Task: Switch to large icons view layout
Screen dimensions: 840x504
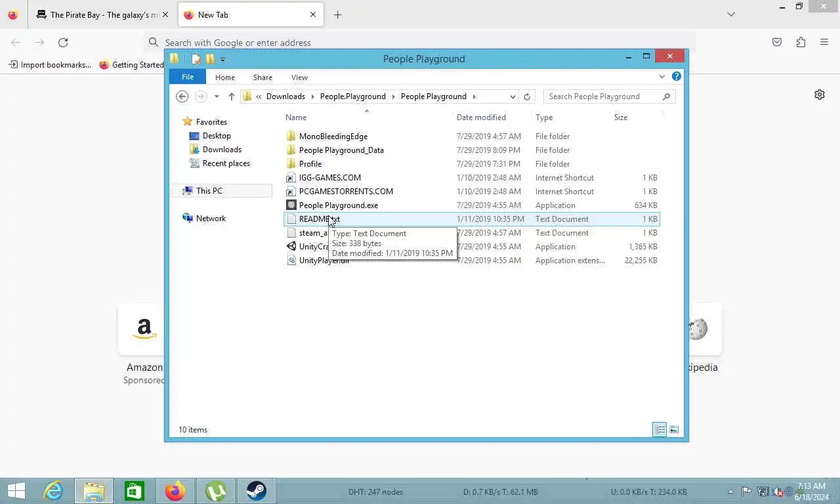Action: (x=673, y=430)
